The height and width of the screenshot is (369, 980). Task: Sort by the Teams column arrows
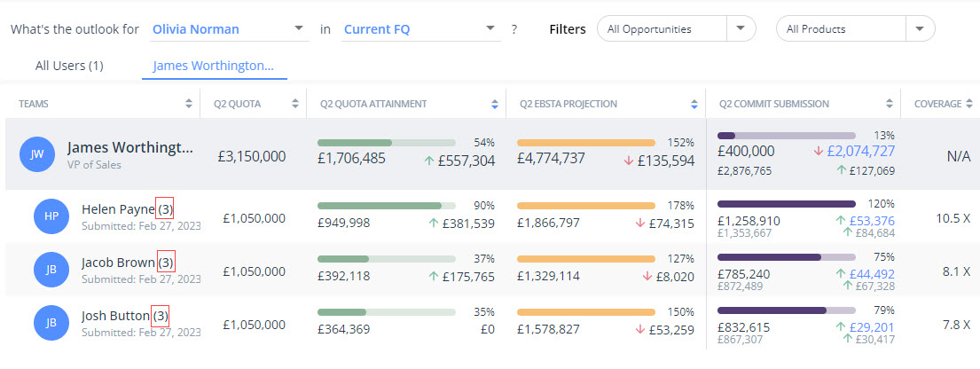click(x=188, y=104)
